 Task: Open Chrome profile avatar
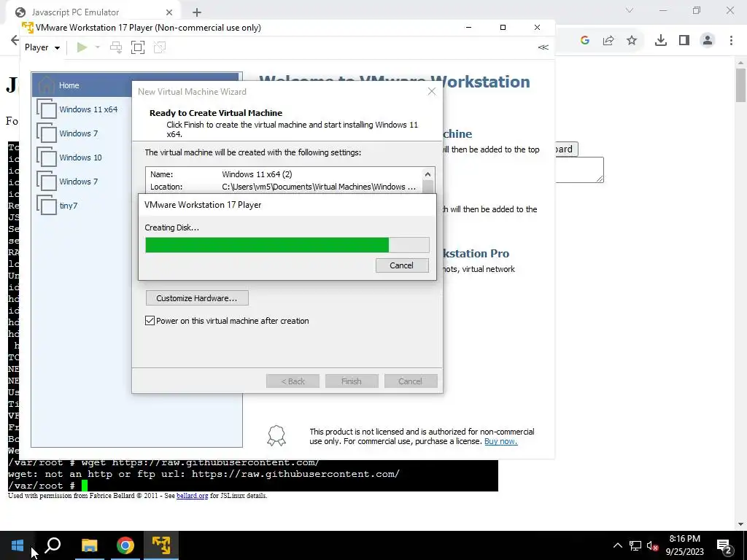pyautogui.click(x=708, y=41)
